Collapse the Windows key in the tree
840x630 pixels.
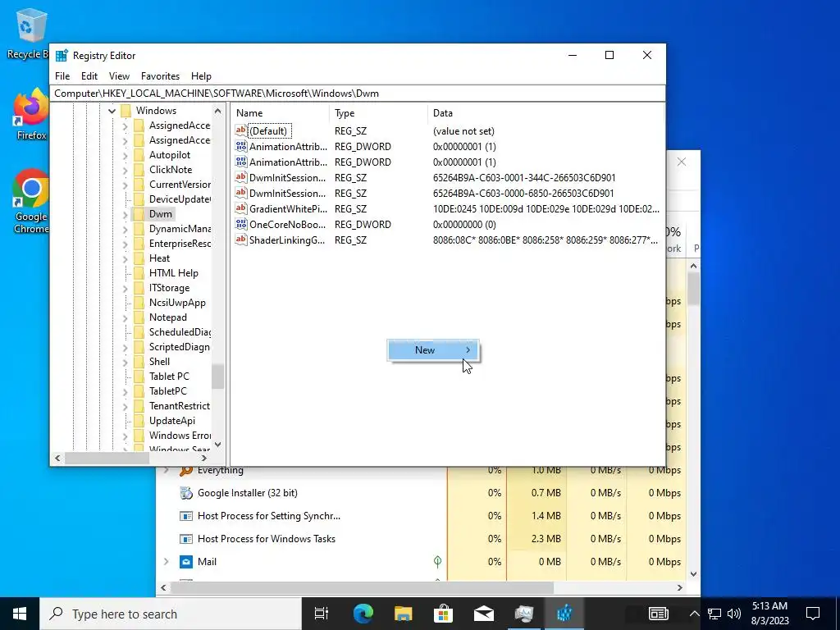[112, 111]
